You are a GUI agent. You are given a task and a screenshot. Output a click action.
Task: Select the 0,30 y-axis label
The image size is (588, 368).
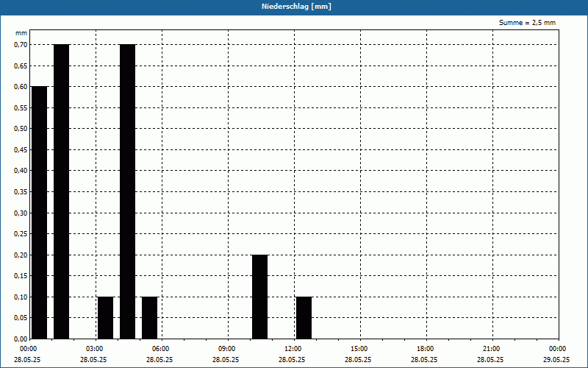pyautogui.click(x=21, y=213)
